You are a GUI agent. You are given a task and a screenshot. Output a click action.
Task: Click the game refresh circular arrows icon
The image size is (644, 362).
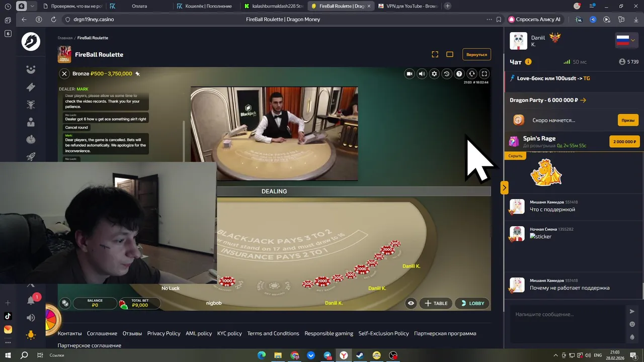[471, 74]
